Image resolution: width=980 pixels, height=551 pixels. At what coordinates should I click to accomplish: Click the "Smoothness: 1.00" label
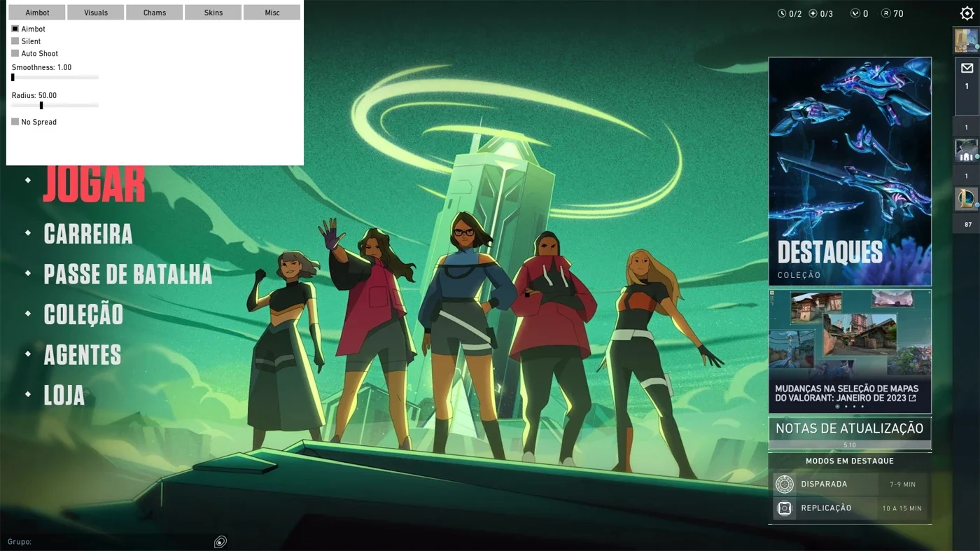click(41, 67)
